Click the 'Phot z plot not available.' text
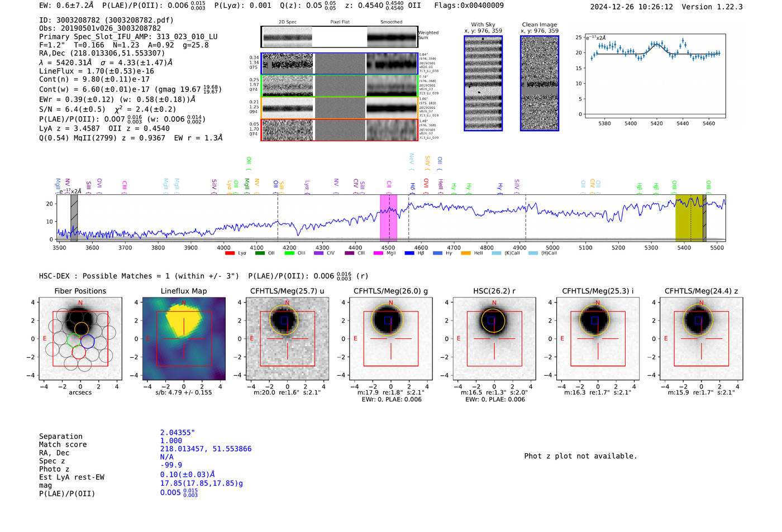The width and height of the screenshot is (782, 532). (580, 456)
